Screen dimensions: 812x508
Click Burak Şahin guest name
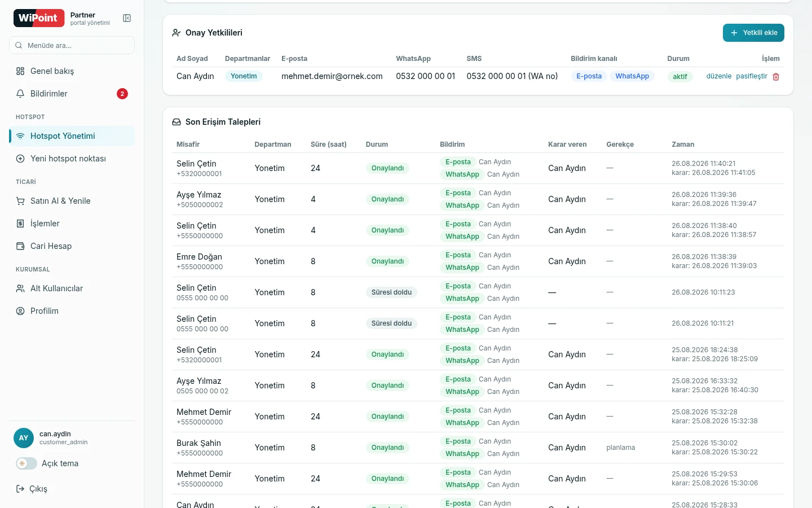[x=198, y=443]
